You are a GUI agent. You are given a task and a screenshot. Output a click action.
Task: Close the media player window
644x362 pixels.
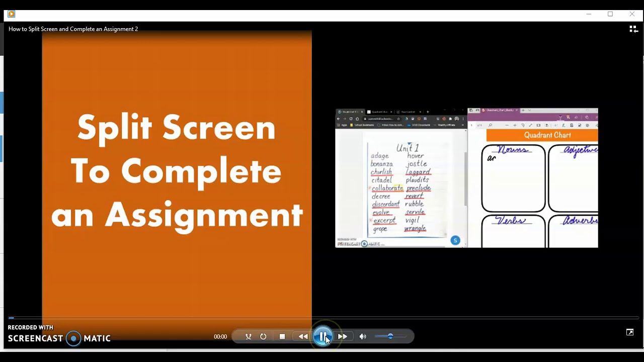point(632,14)
